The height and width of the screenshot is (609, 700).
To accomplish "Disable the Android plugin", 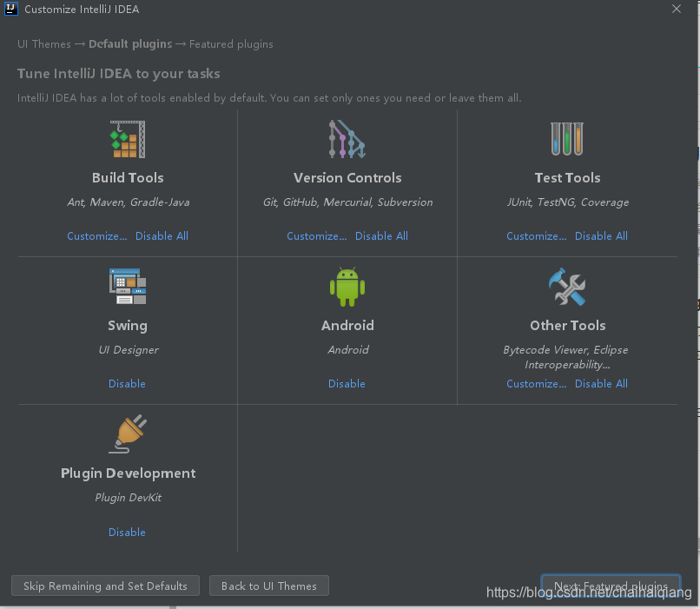I will coord(347,383).
